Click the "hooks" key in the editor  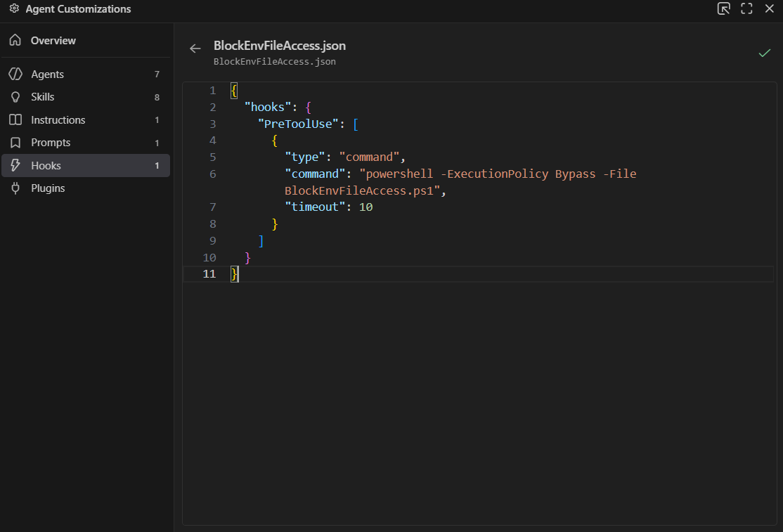(268, 108)
